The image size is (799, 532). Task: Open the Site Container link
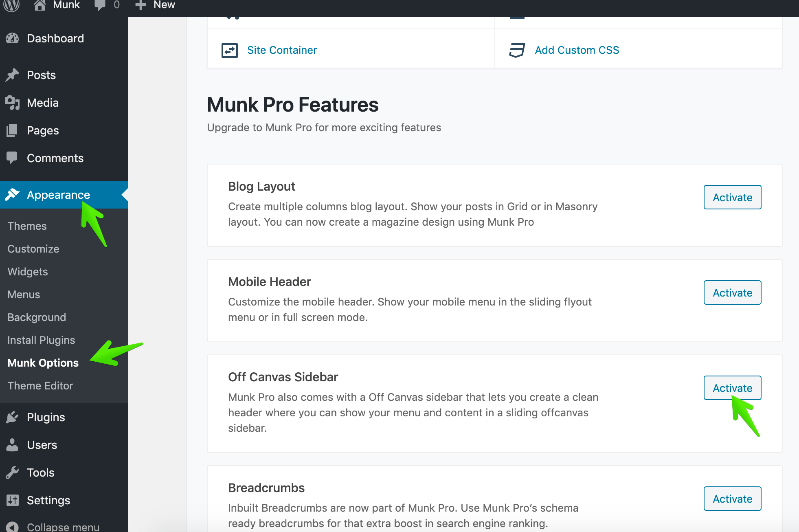point(282,50)
